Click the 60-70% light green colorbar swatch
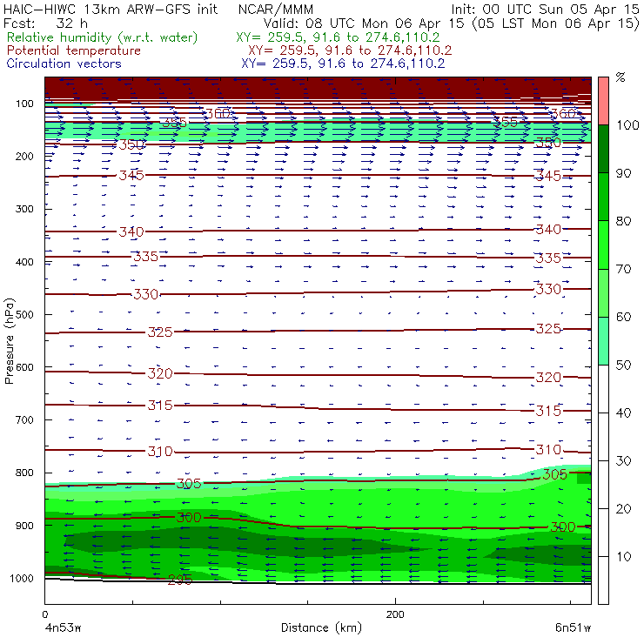Viewport: 644px width, 644px height. (x=603, y=292)
